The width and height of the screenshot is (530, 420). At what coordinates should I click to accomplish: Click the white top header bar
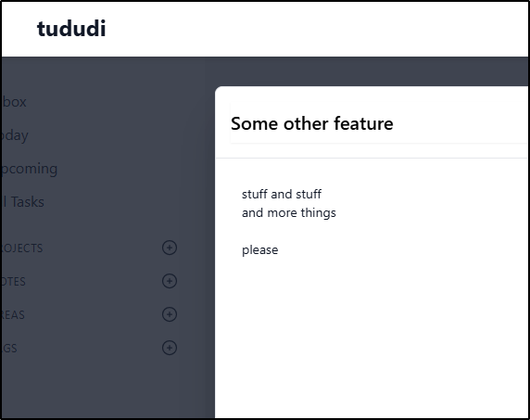(x=304, y=29)
